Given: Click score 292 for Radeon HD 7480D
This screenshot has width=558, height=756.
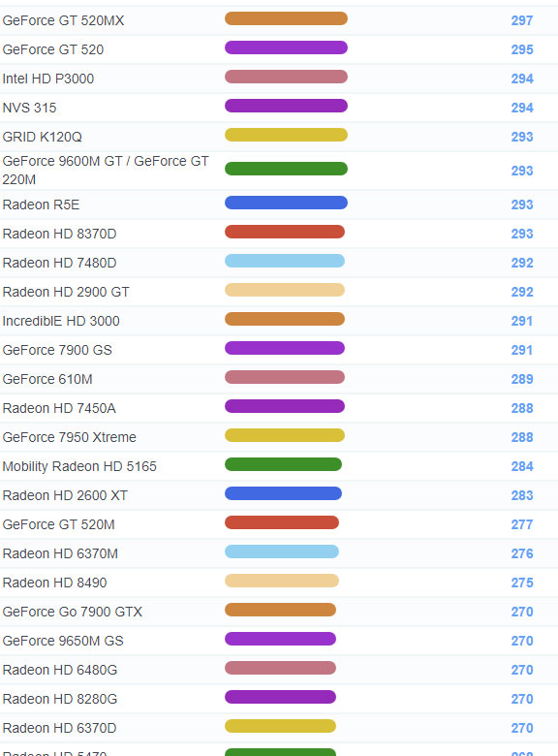Looking at the screenshot, I should click(x=522, y=264).
